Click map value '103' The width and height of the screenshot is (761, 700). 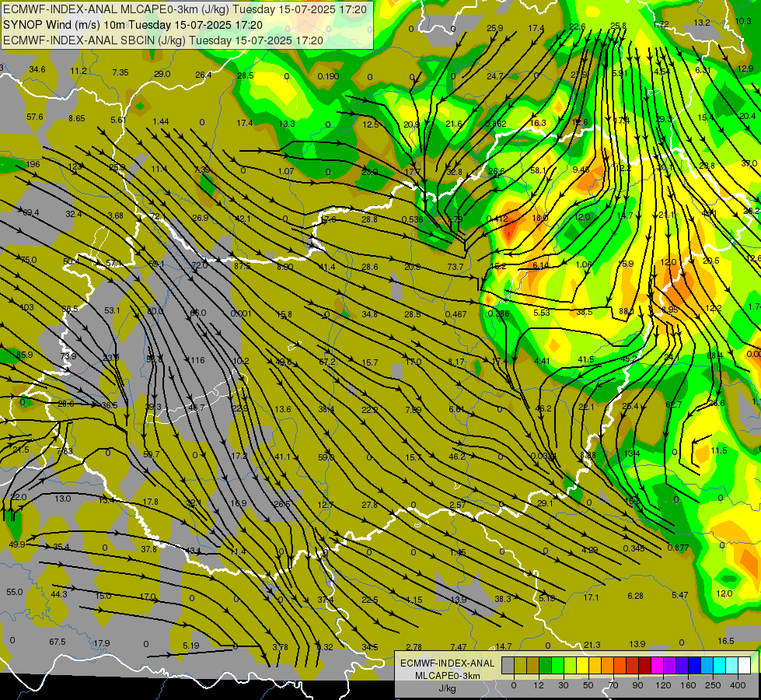click(x=26, y=307)
